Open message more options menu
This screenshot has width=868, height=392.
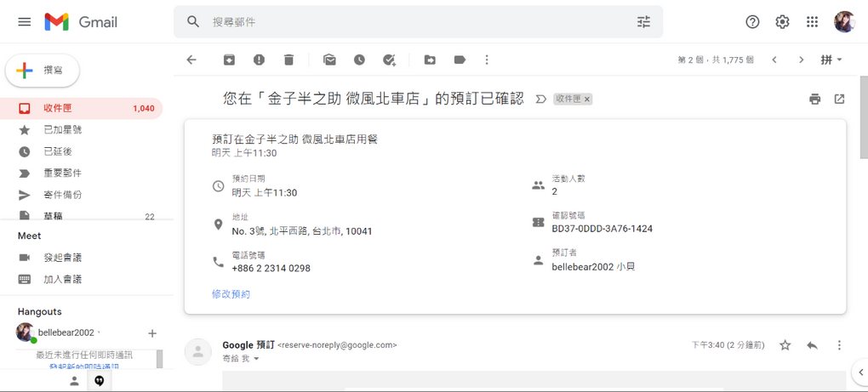(x=839, y=345)
